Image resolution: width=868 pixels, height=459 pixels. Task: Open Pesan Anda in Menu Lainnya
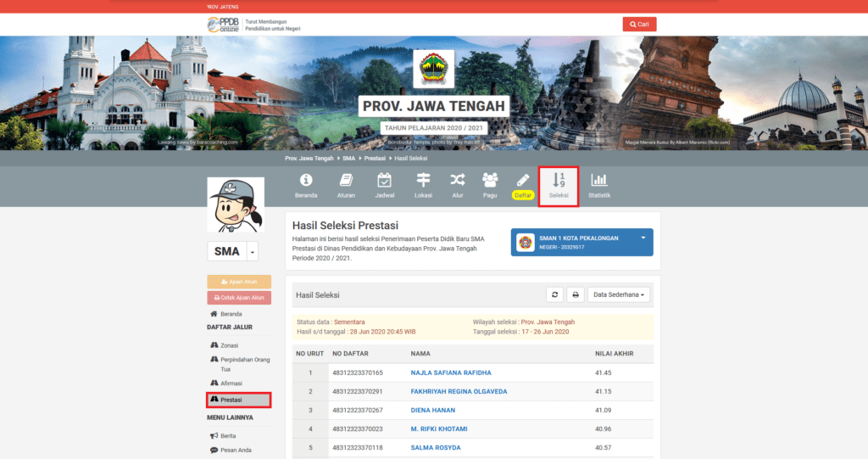(236, 451)
